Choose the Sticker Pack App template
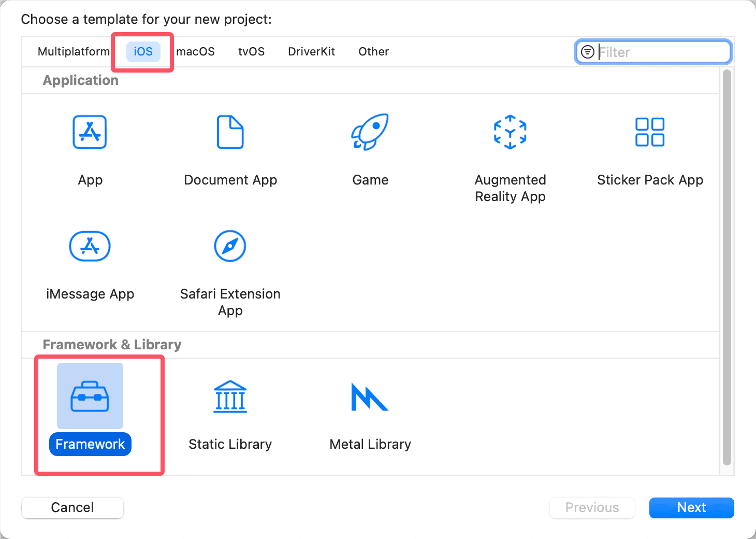The image size is (756, 539). click(650, 133)
